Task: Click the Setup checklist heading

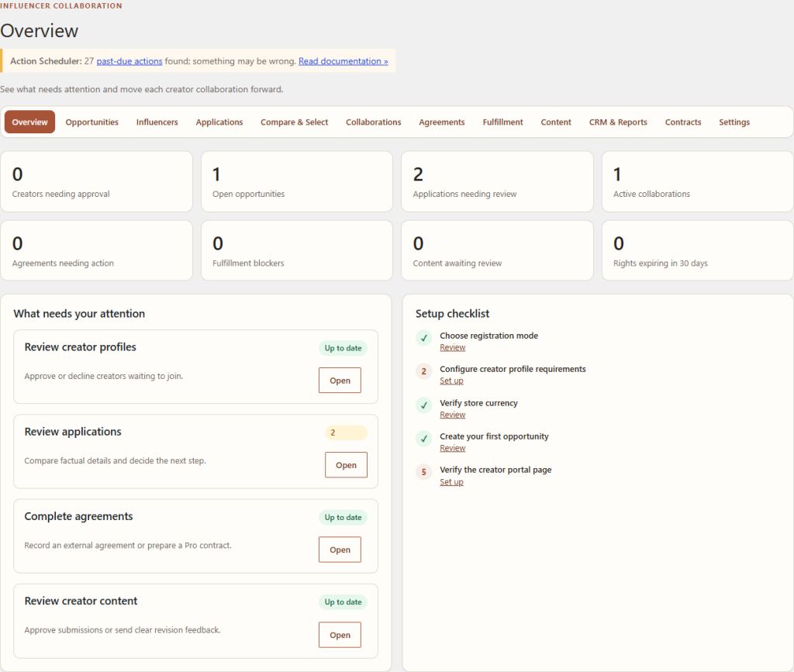Action: [x=452, y=314]
